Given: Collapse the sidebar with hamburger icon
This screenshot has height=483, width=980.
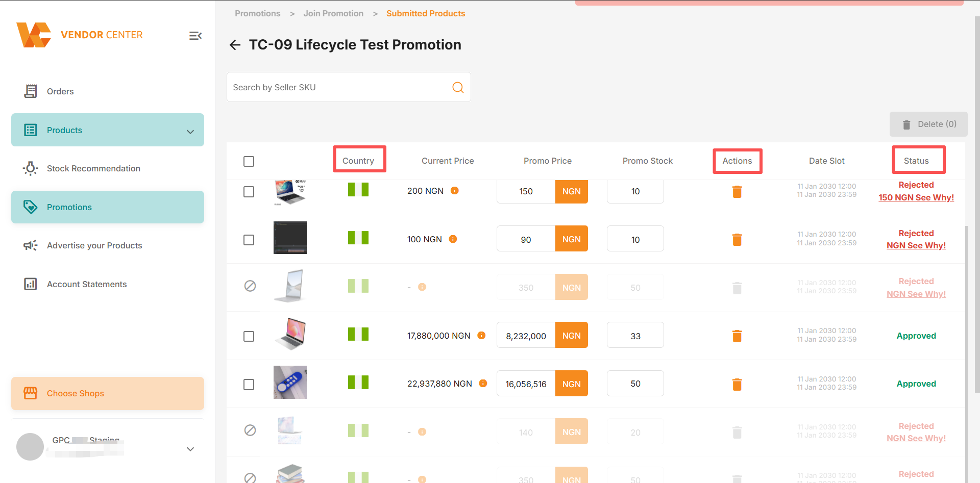Looking at the screenshot, I should click(x=195, y=36).
